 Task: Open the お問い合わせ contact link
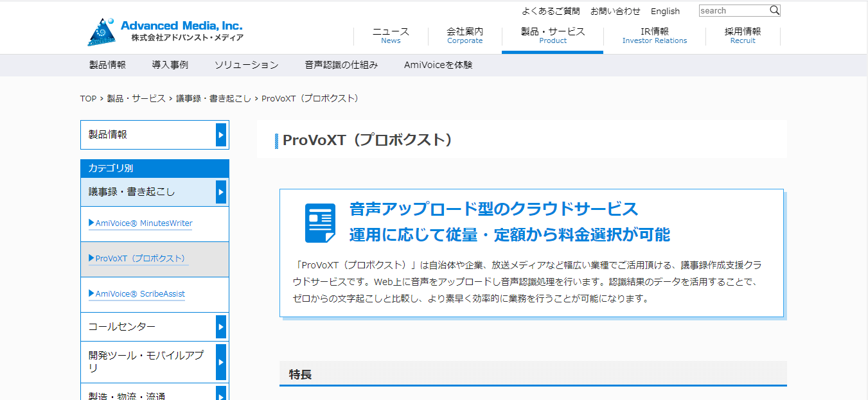(x=616, y=11)
